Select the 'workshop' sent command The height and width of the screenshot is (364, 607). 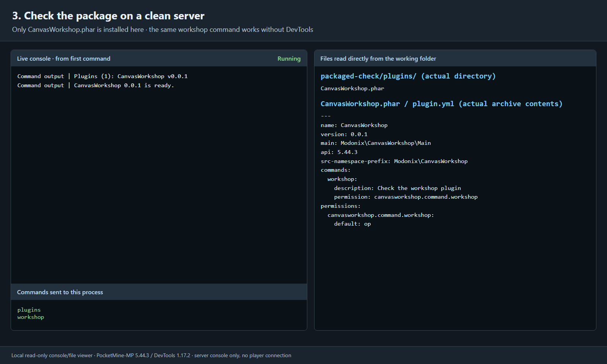coord(31,317)
